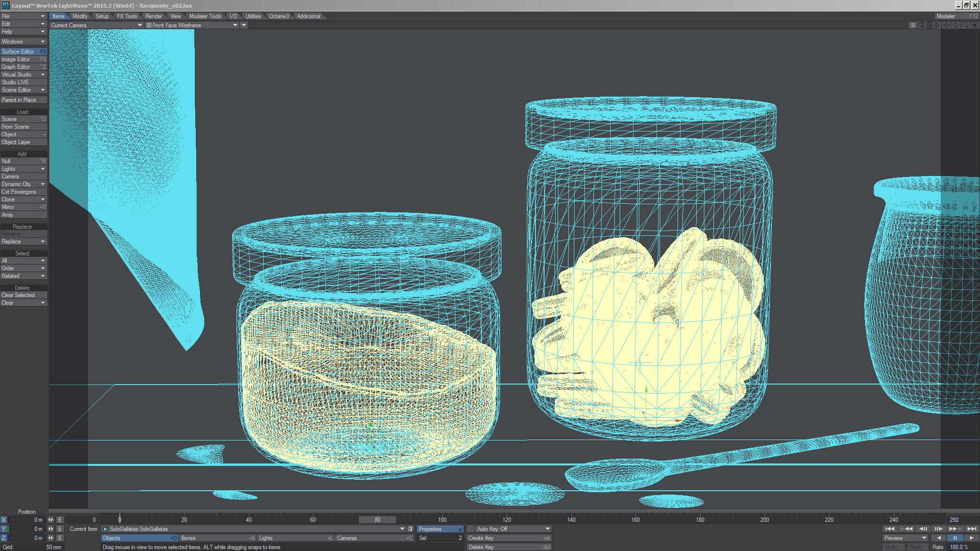Click the Properties button
Screen dimensions: 980x551
(x=440, y=529)
